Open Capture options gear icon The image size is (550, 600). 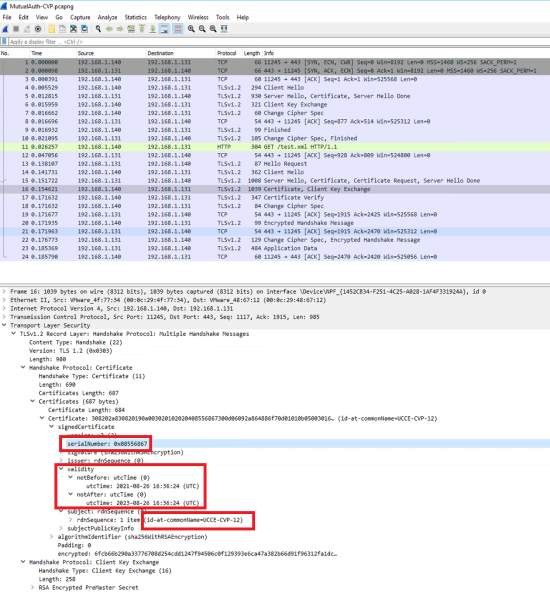[38, 29]
